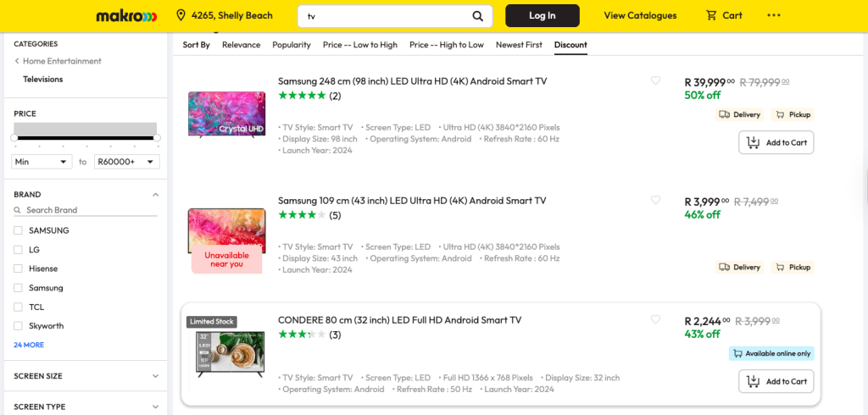
Task: Click the tv search input field
Action: coord(387,16)
